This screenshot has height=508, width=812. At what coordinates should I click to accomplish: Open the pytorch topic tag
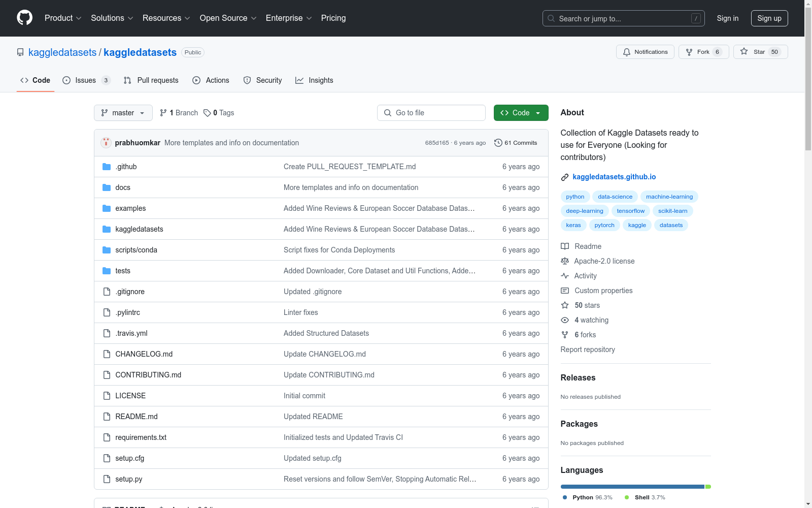(x=604, y=225)
